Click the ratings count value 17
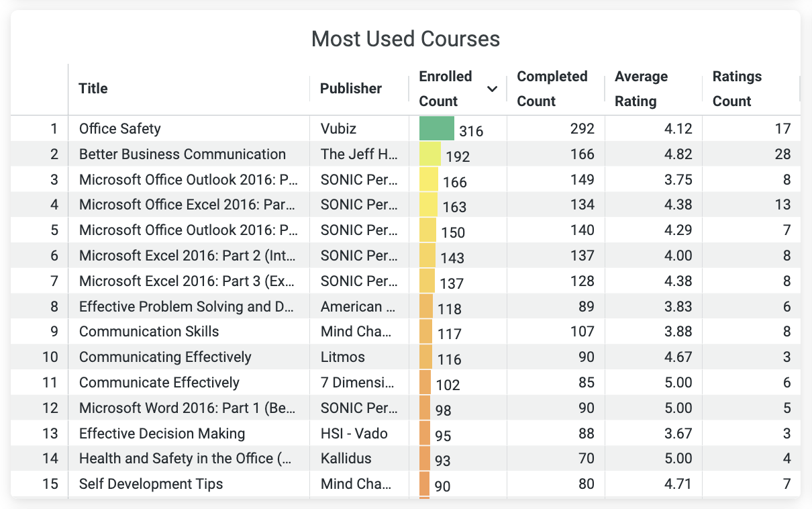This screenshot has height=509, width=812. coord(782,128)
